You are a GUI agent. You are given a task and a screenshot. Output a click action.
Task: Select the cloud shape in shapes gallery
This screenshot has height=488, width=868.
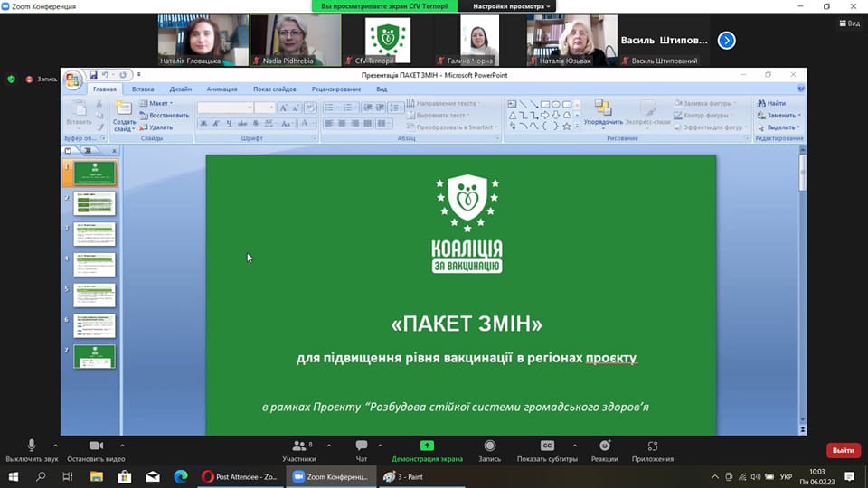567,116
